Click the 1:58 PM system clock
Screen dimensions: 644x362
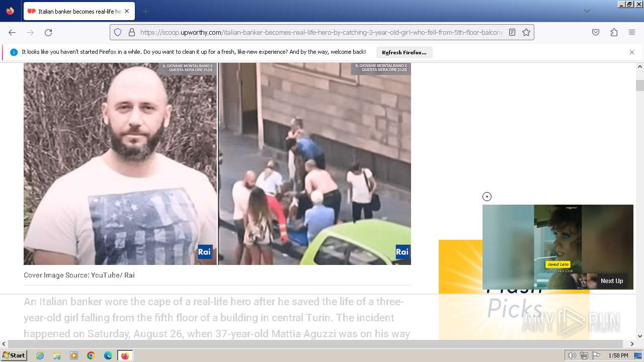[x=618, y=355]
